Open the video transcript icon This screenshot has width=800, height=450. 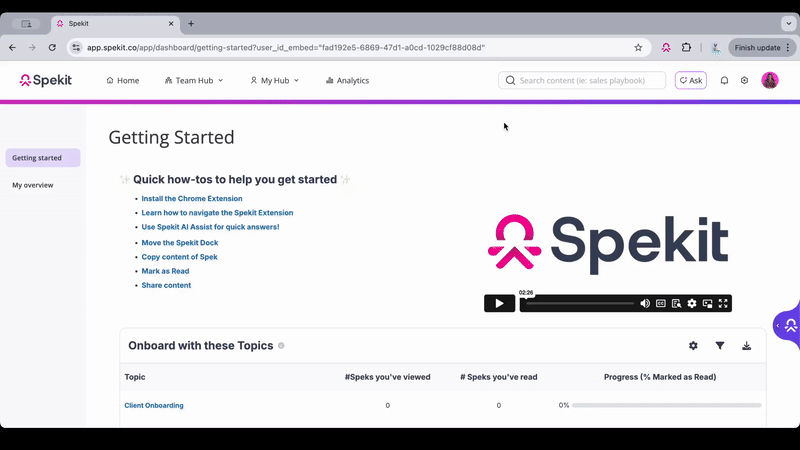tap(677, 304)
